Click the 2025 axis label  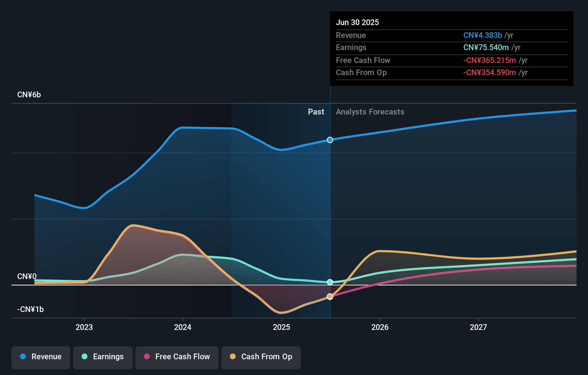tap(281, 327)
